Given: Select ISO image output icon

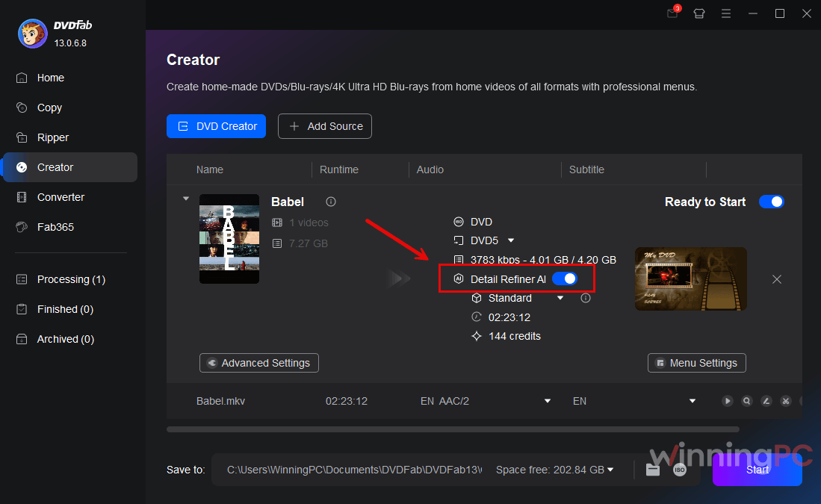Looking at the screenshot, I should [680, 470].
